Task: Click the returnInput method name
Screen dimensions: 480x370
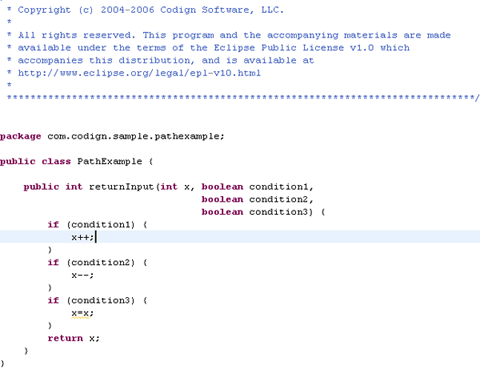Action: [x=121, y=187]
